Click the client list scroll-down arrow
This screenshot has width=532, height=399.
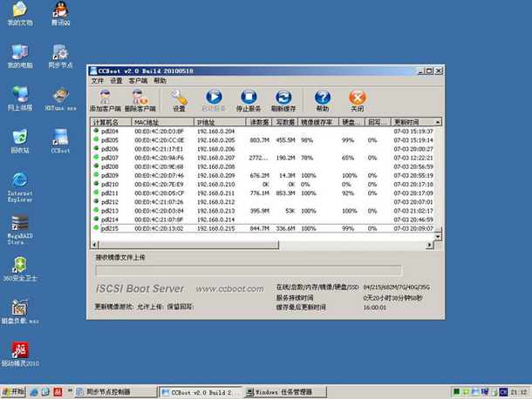pos(438,237)
